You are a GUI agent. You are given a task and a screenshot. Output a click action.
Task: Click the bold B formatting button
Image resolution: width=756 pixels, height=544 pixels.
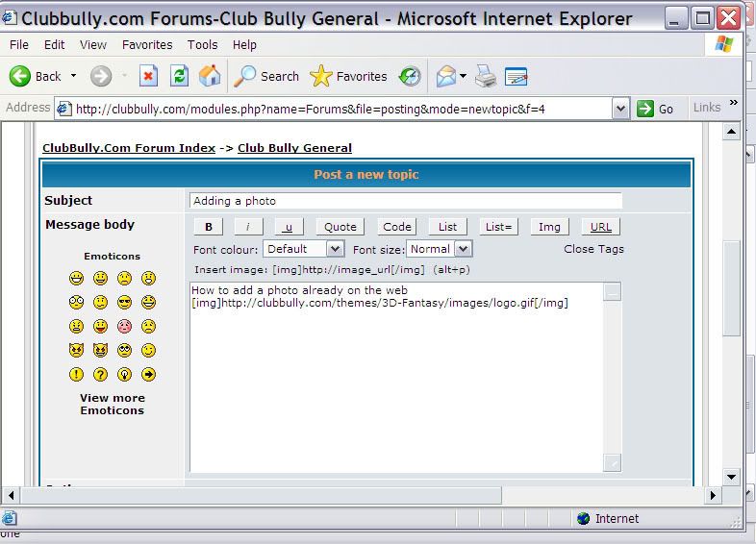pyautogui.click(x=209, y=227)
